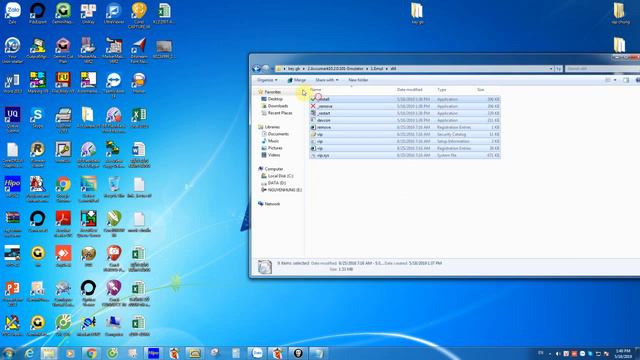This screenshot has height=360, width=640.
Task: Toggle the preview pane button
Action: coord(626,80)
